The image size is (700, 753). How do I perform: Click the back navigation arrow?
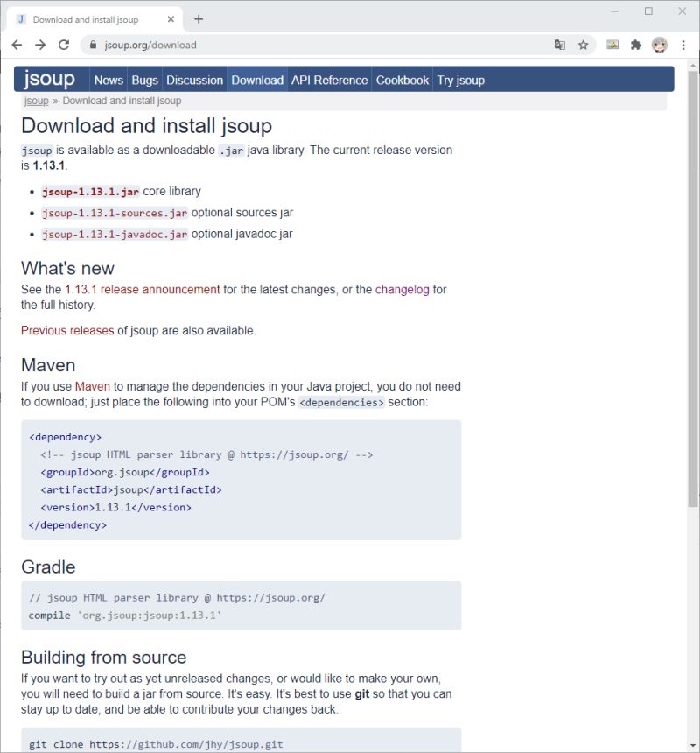pos(17,44)
